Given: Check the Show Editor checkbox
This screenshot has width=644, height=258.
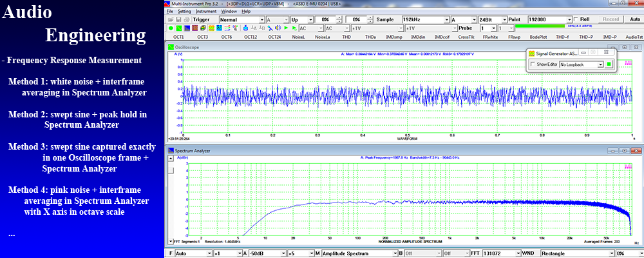Looking at the screenshot, I should [533, 64].
